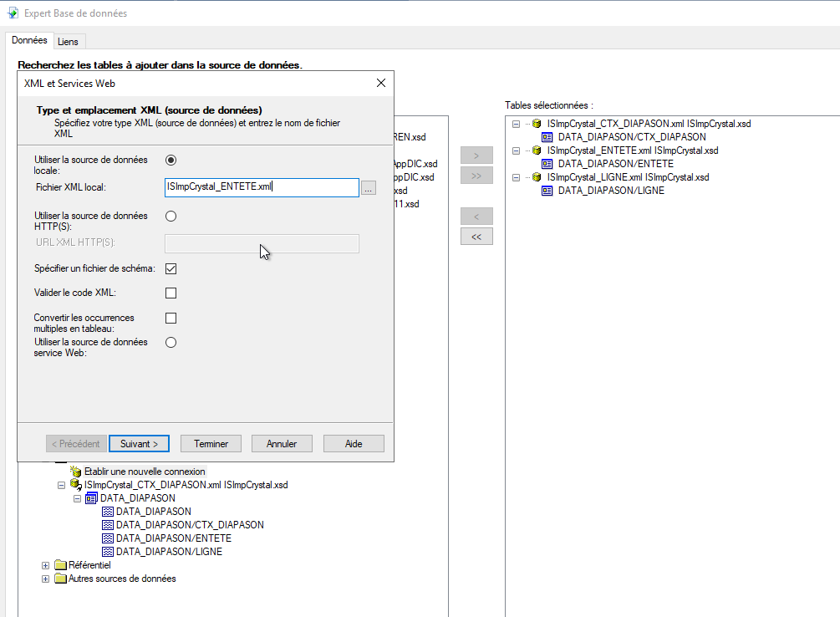Collapse ISImpCrystal_CTX_DIAPASON.xml in selected tables
840x617 pixels.
pos(516,124)
